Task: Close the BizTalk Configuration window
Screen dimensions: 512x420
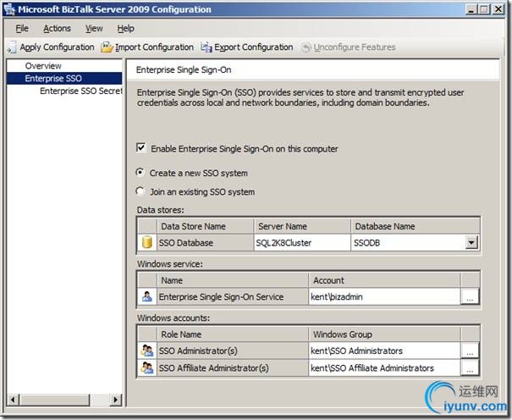Action: click(498, 9)
